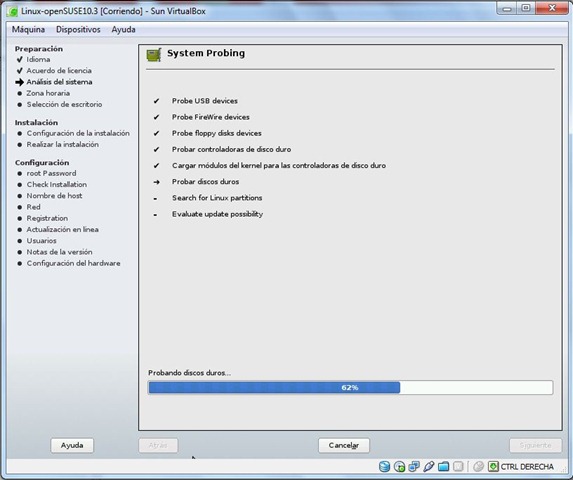This screenshot has width=573, height=480.
Task: Open the Dispositivos menu
Action: (78, 30)
